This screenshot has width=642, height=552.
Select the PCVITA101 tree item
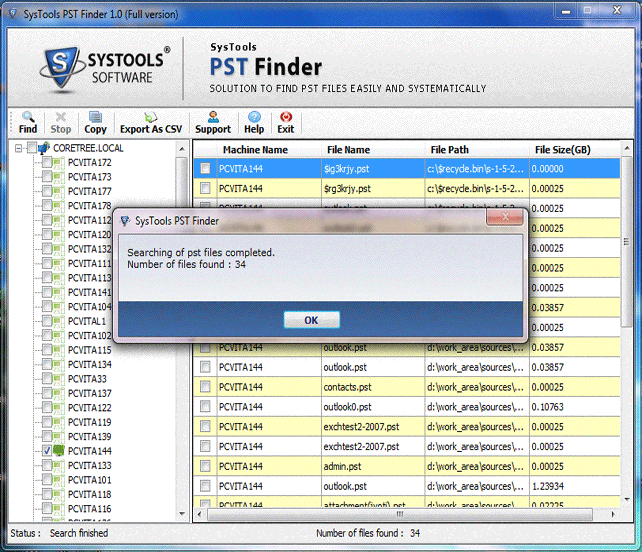90,480
